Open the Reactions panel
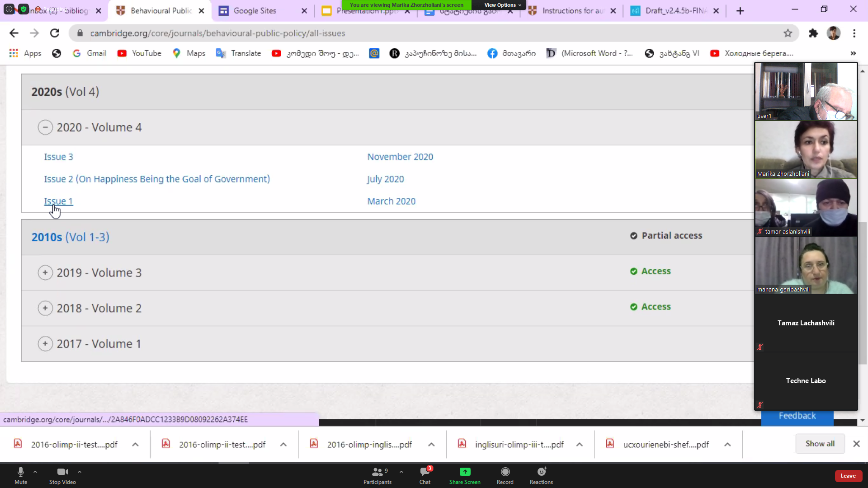 (x=541, y=472)
